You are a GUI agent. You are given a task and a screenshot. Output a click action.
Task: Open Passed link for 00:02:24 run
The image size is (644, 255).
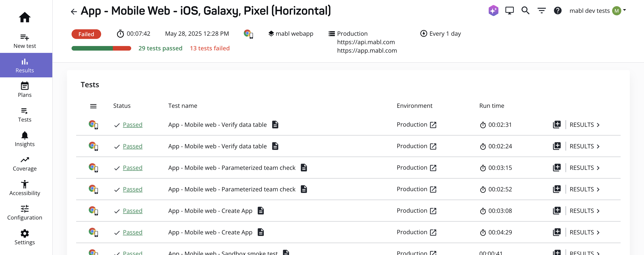tap(133, 146)
